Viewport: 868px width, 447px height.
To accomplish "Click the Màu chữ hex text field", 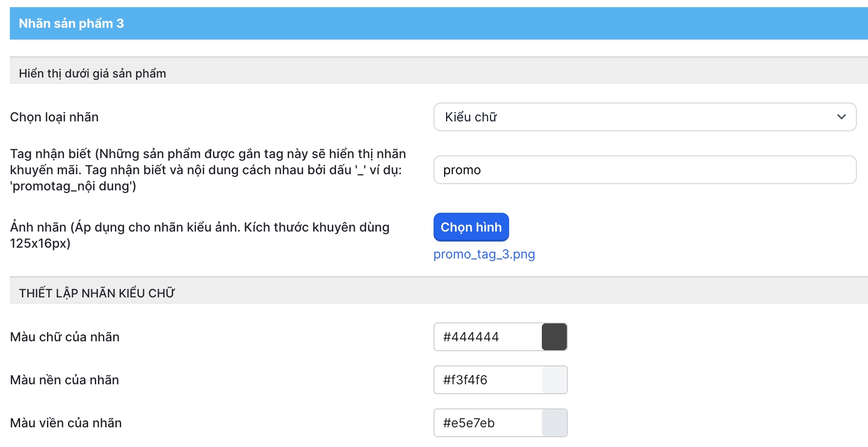I will tap(488, 337).
